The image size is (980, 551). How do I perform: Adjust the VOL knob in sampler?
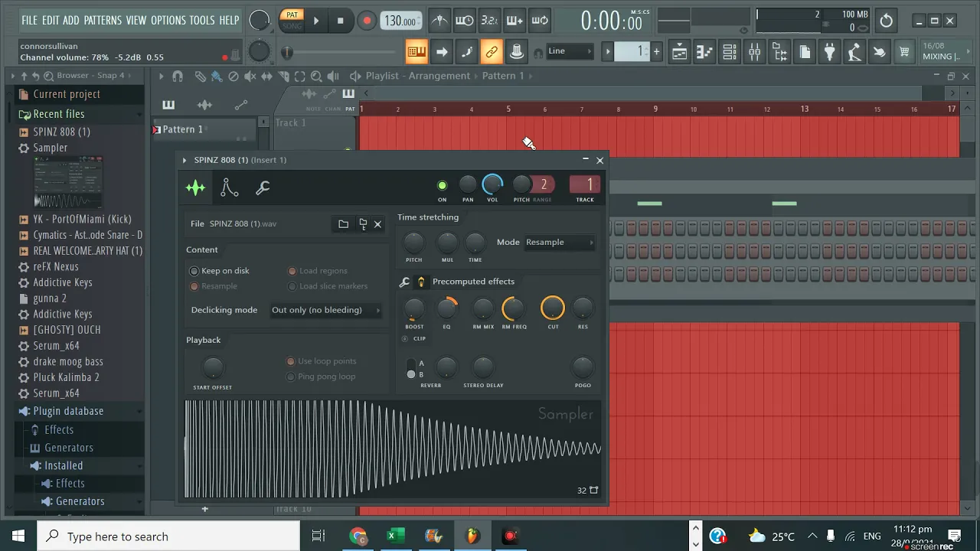[492, 184]
